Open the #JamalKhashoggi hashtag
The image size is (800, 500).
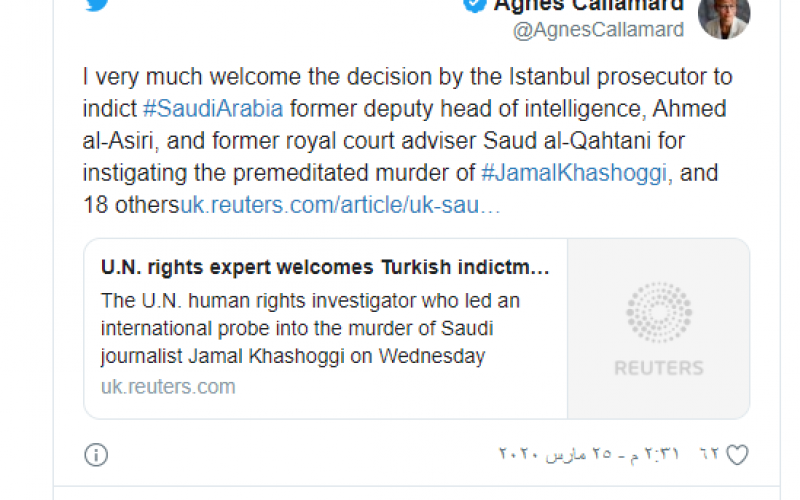pyautogui.click(x=572, y=172)
